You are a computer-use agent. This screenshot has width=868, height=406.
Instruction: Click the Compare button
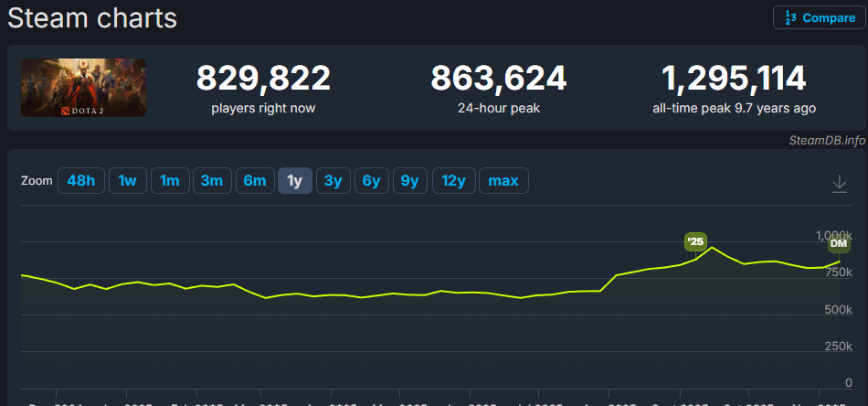(819, 17)
